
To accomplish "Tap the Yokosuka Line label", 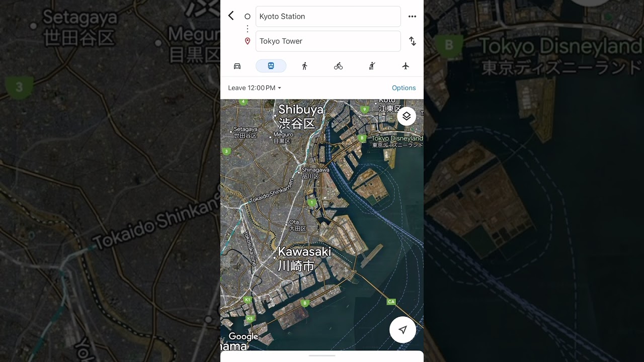I will pos(250,248).
